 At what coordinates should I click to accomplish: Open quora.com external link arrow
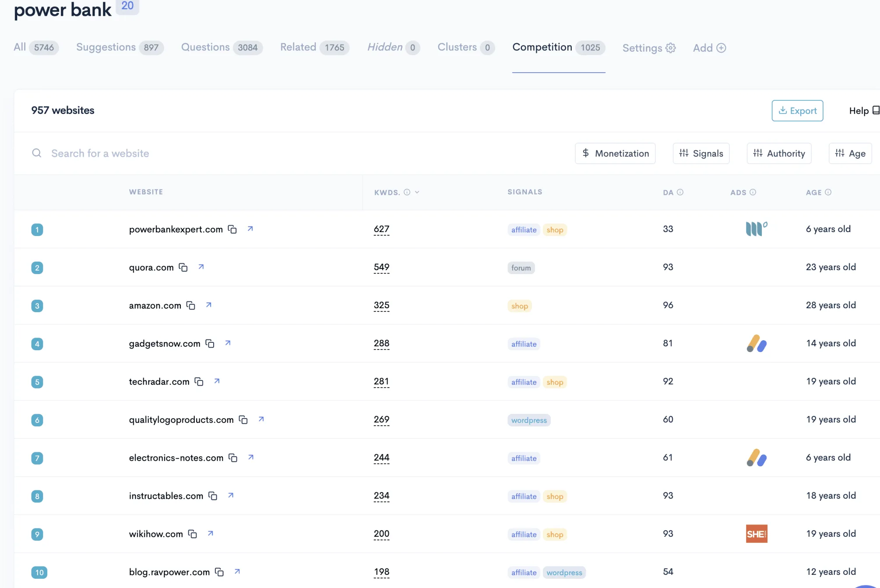click(201, 267)
